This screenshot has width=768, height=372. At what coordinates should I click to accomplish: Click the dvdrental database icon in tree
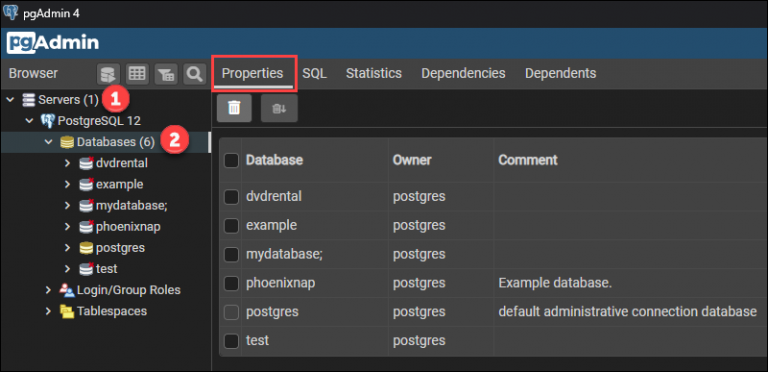(86, 163)
